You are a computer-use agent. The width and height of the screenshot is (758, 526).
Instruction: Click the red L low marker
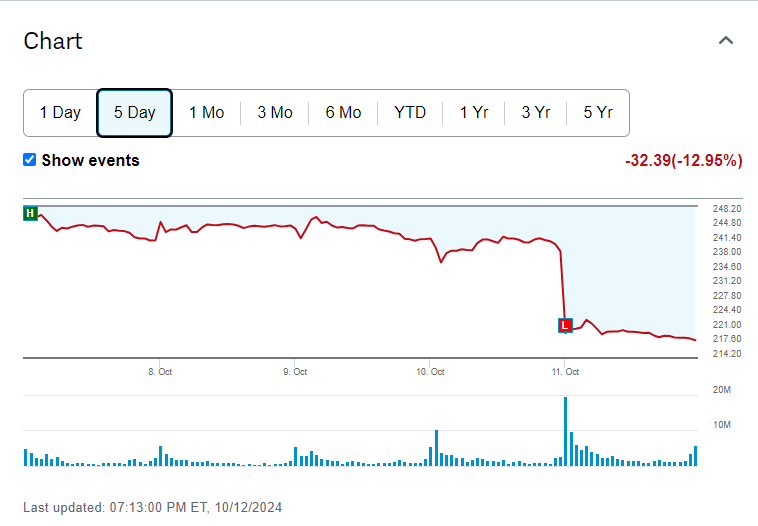[565, 325]
